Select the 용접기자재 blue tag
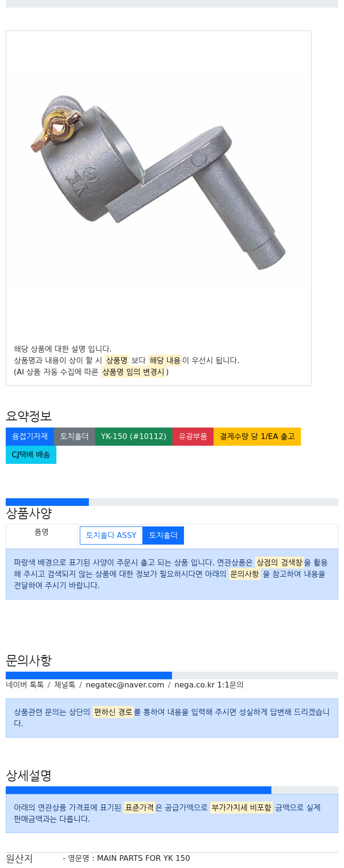This screenshot has width=344, height=868. pos(30,437)
